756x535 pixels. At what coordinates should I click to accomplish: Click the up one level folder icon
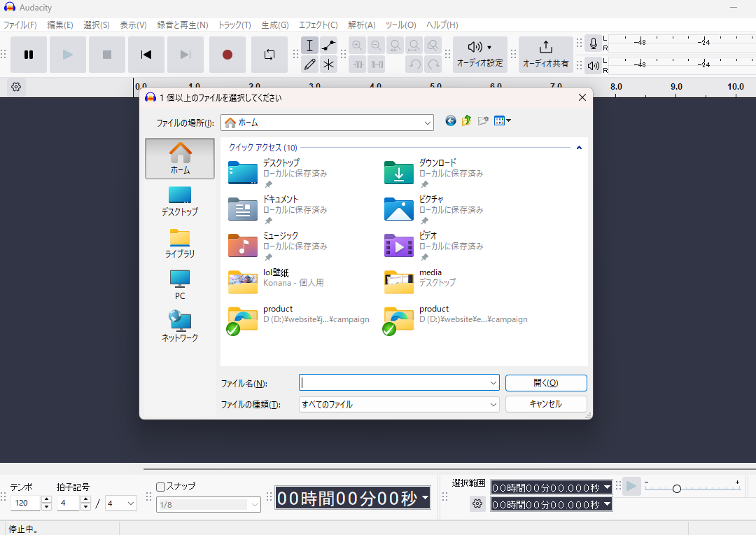(466, 120)
